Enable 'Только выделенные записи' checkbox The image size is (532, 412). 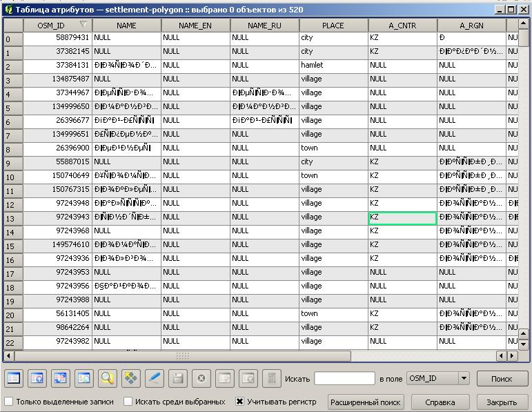pyautogui.click(x=9, y=402)
